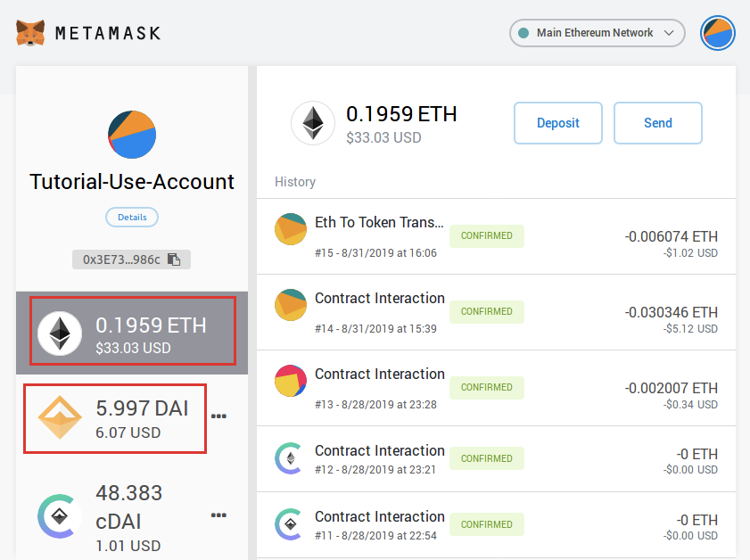Click the -0.002007 ETH amount
This screenshot has width=750, height=560.
pos(671,388)
